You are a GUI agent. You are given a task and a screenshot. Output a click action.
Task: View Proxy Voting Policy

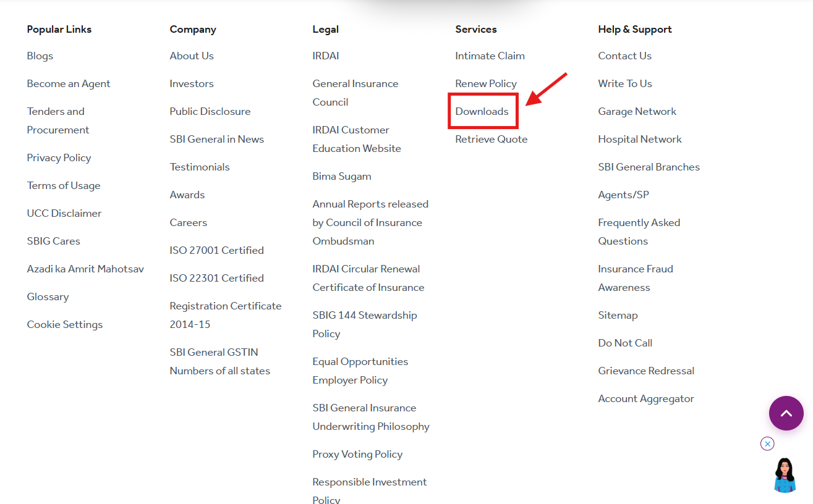click(x=357, y=454)
